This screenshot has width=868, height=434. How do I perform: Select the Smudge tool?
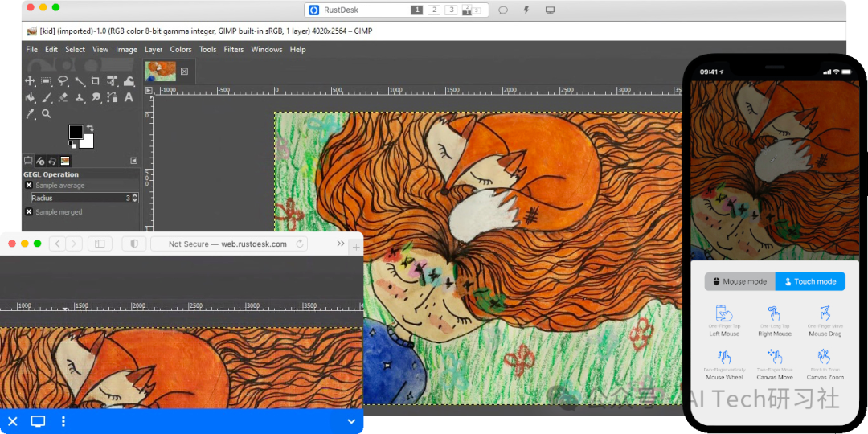point(96,97)
